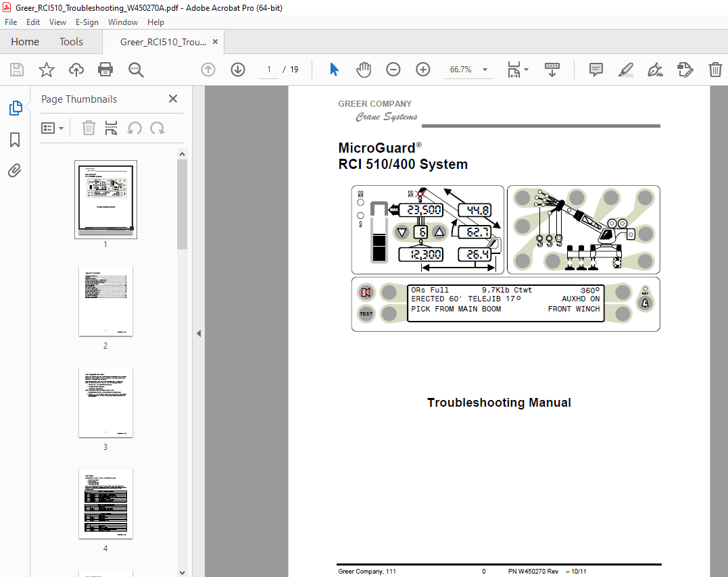Click the share document cloud icon
The width and height of the screenshot is (728, 577).
click(76, 70)
